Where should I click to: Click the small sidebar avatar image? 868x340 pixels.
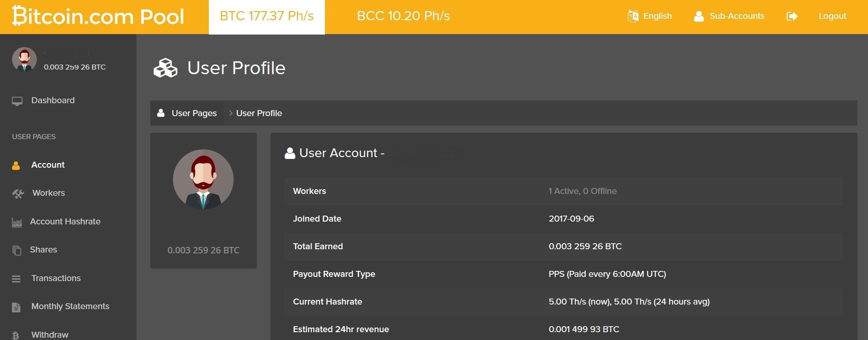point(24,59)
